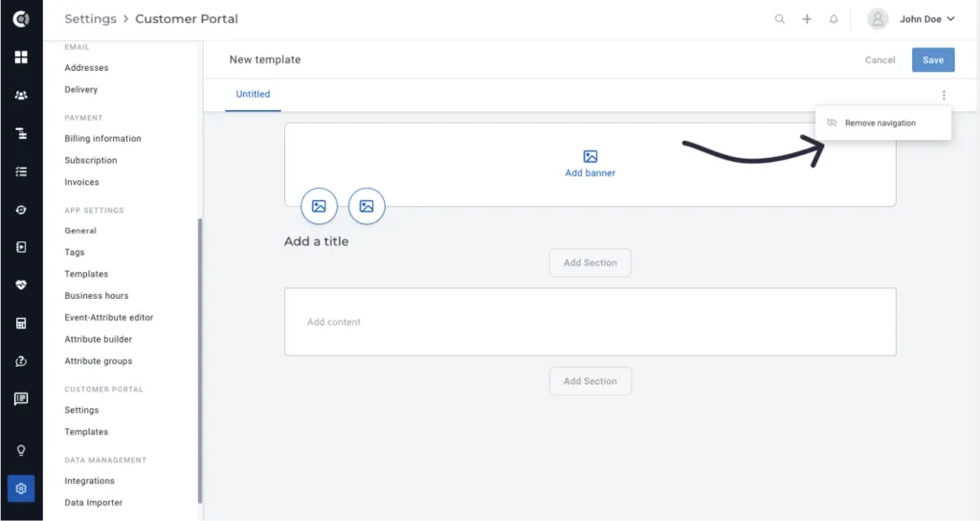Click the Add a title field
This screenshot has width=980, height=521.
[x=316, y=241]
